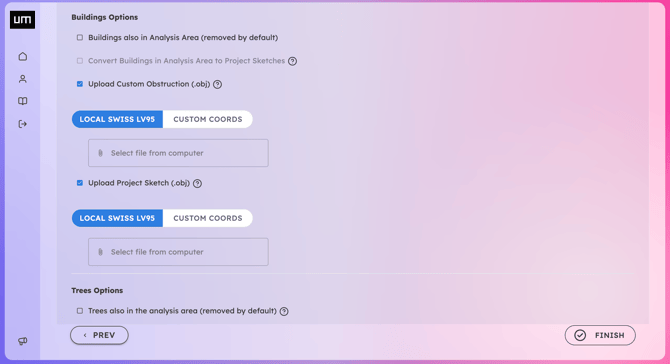Switch project sketch to Custom Coords
Image resolution: width=670 pixels, height=364 pixels.
click(208, 218)
